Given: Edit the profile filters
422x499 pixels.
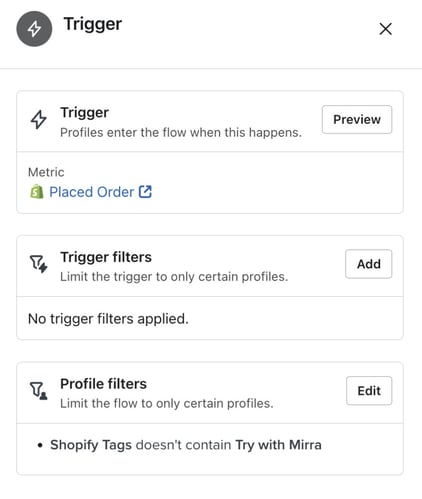Looking at the screenshot, I should pos(369,391).
